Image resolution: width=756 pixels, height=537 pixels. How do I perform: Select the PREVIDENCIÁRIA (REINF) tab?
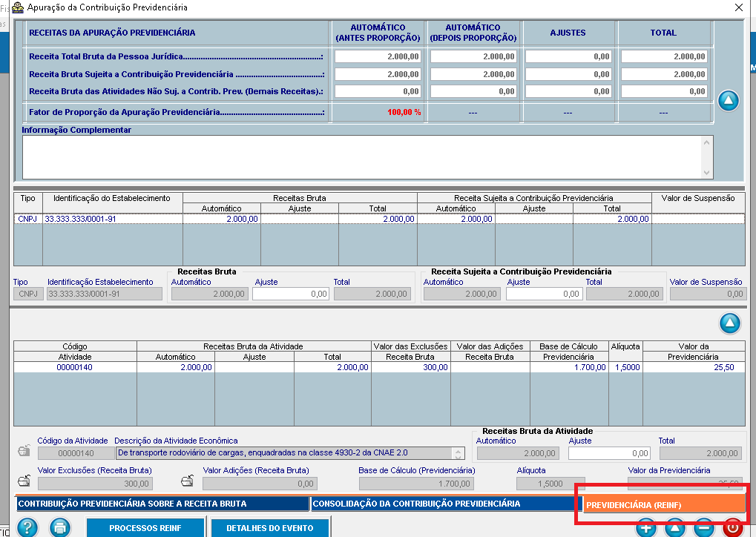click(665, 504)
